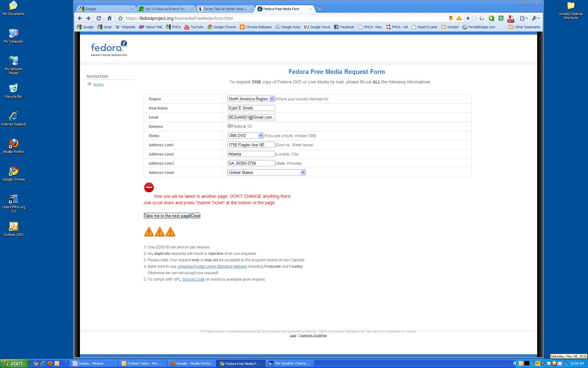
Task: Reload the Fedora form page
Action: point(99,18)
